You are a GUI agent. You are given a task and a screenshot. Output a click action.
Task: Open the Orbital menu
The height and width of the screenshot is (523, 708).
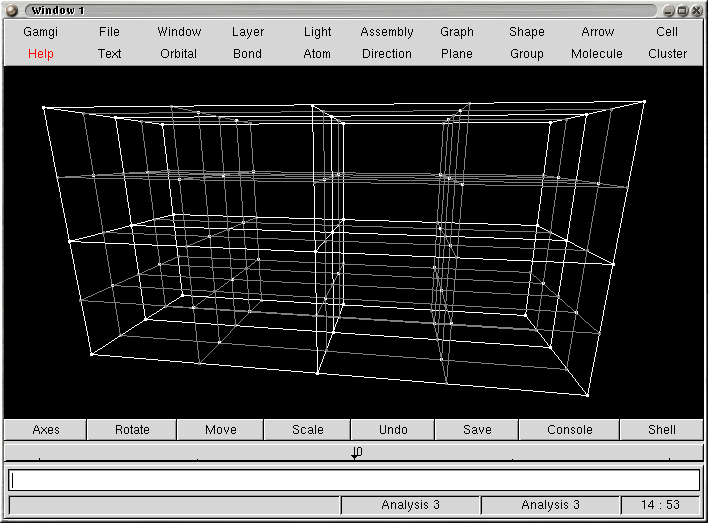pos(178,54)
